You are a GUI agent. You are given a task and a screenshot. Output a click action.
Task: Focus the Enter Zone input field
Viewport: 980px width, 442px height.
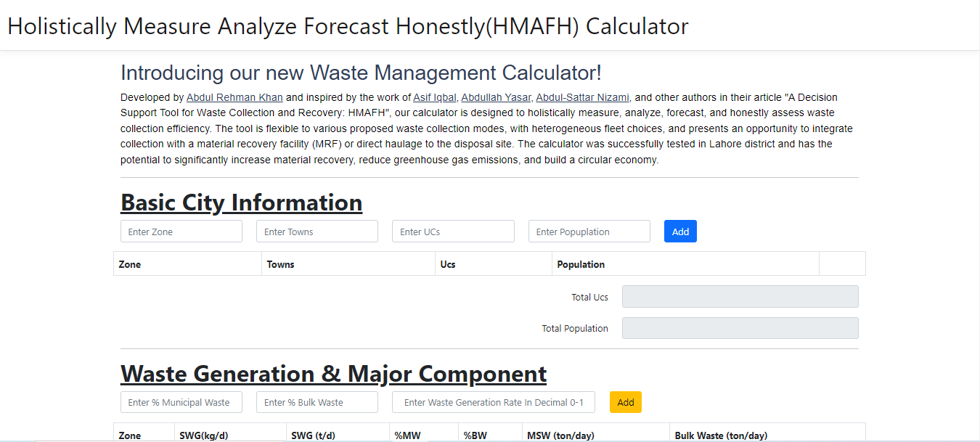click(181, 232)
